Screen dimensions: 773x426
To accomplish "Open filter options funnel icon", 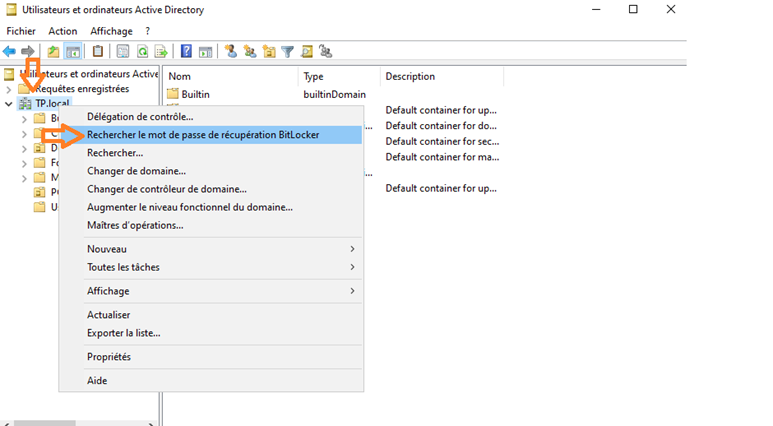I will 287,51.
